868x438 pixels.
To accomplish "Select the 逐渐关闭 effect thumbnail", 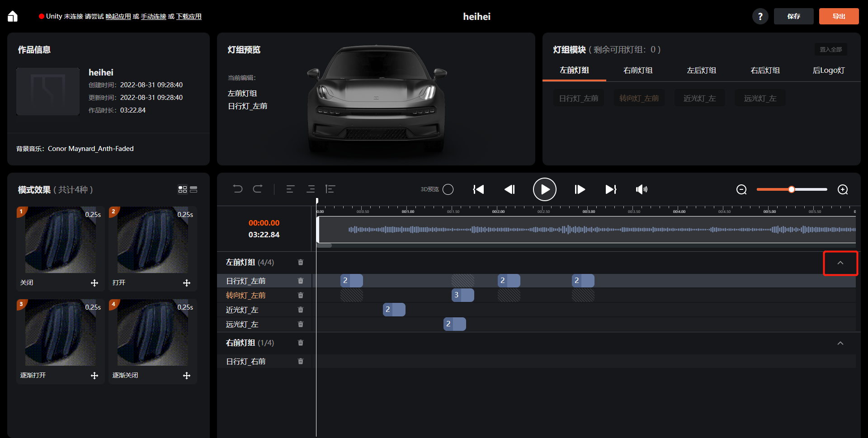I will tap(153, 333).
